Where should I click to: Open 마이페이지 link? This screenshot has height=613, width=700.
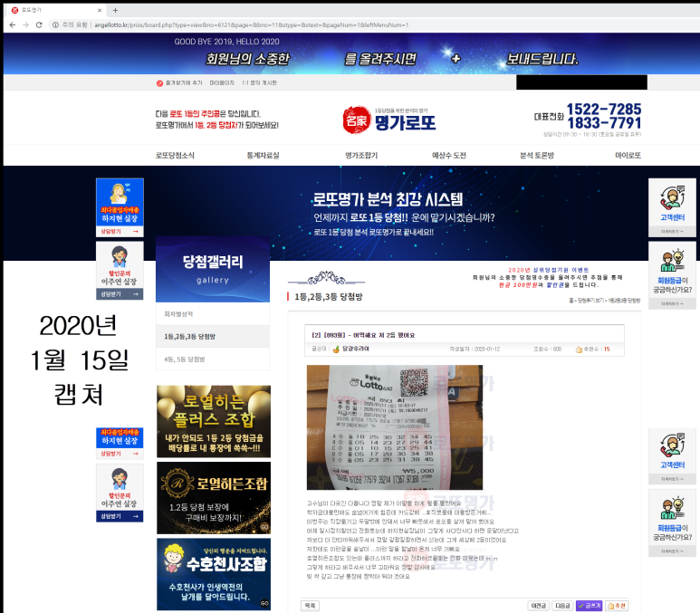click(222, 83)
